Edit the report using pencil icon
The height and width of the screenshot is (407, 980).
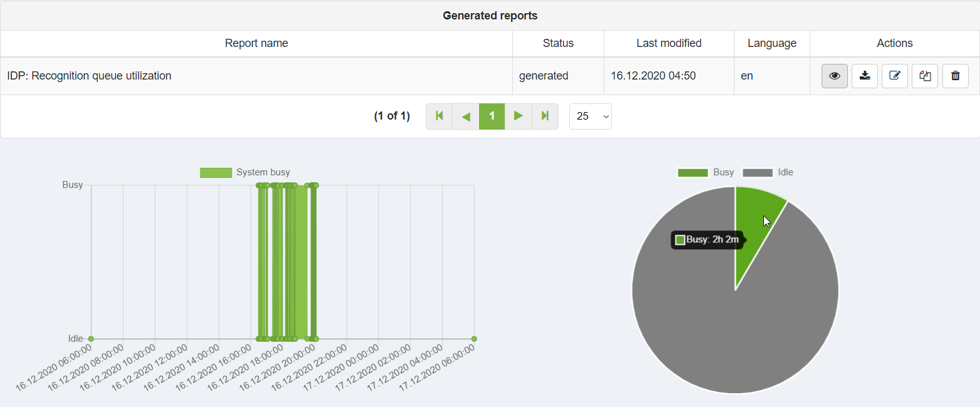pos(894,76)
